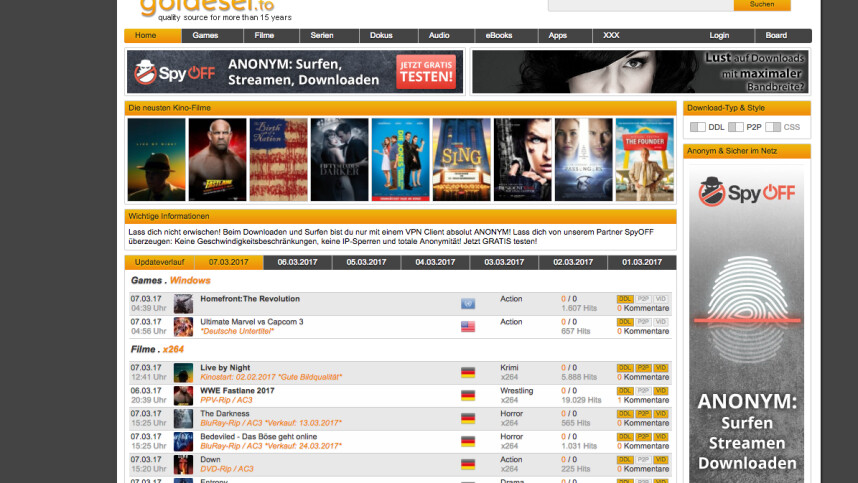This screenshot has height=483, width=858.
Task: Click the VID badge in the WWE Fastlane 2017 row
Action: [x=660, y=391]
